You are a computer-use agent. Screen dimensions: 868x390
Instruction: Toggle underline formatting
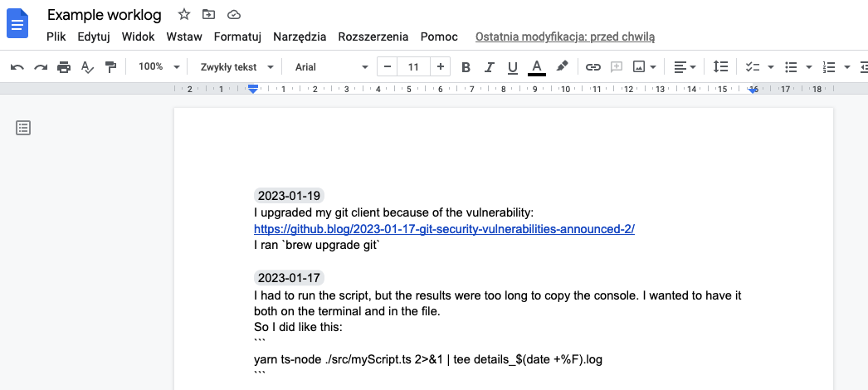(x=513, y=67)
